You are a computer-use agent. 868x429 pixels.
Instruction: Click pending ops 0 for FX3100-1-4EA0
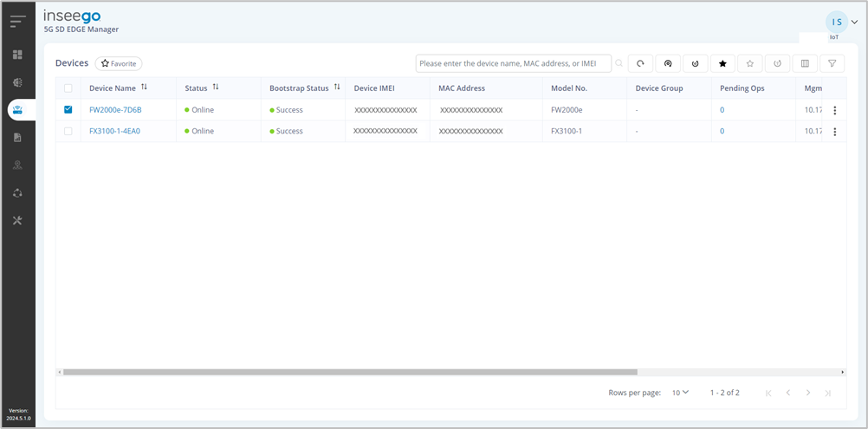tap(722, 131)
